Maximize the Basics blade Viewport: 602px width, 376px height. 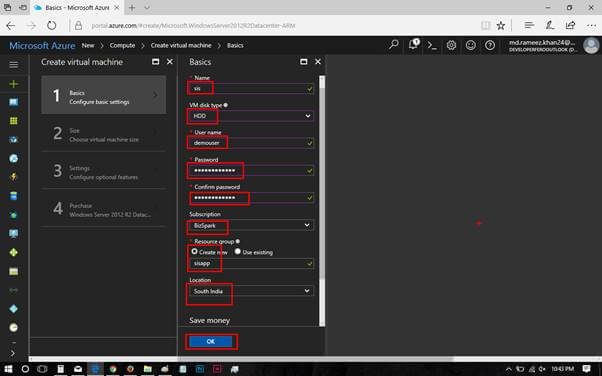click(x=303, y=62)
